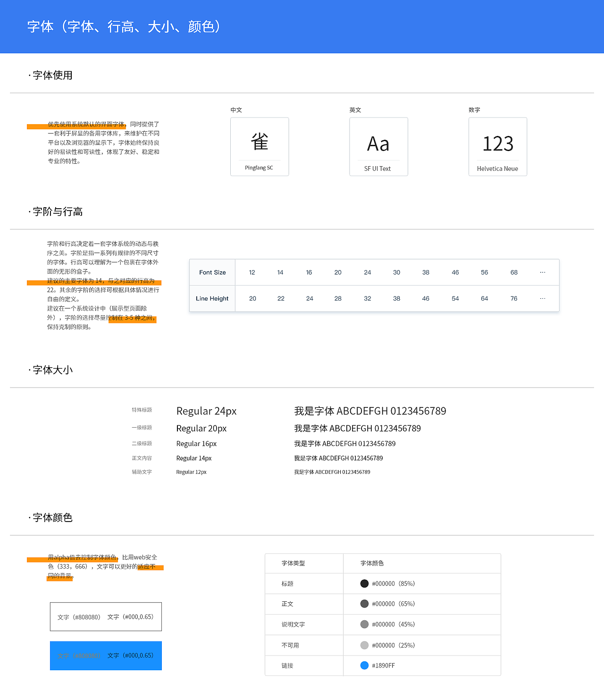This screenshot has width=604, height=700.
Task: Click the 说明文字 color dot
Action: tap(364, 624)
